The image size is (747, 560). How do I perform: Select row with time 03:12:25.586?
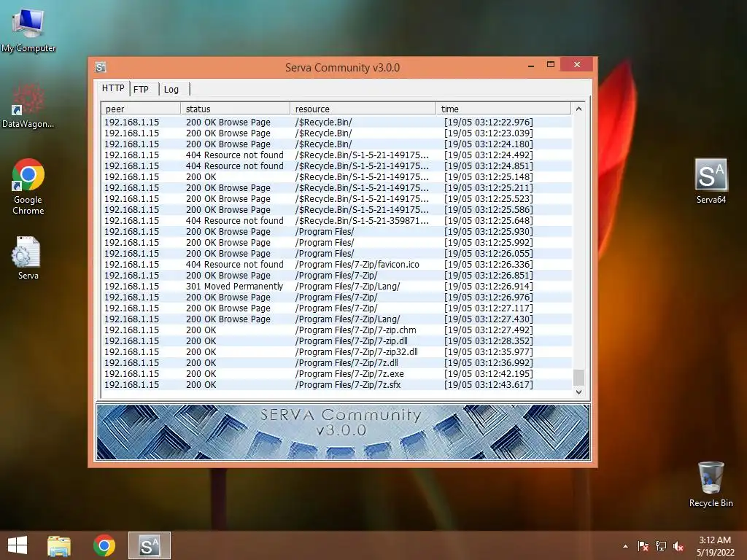click(x=337, y=209)
